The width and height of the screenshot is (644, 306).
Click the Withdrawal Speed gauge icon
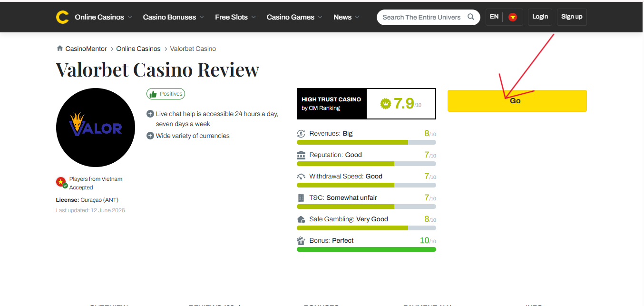301,177
